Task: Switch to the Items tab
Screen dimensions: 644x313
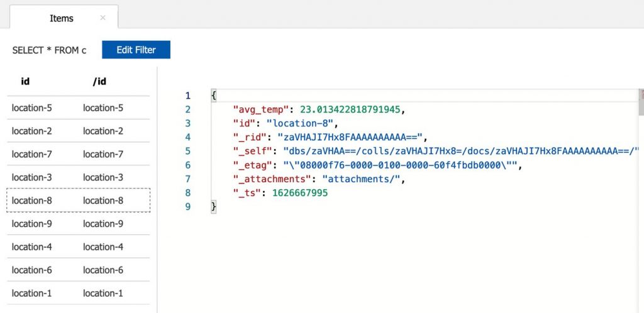Action: (x=62, y=18)
